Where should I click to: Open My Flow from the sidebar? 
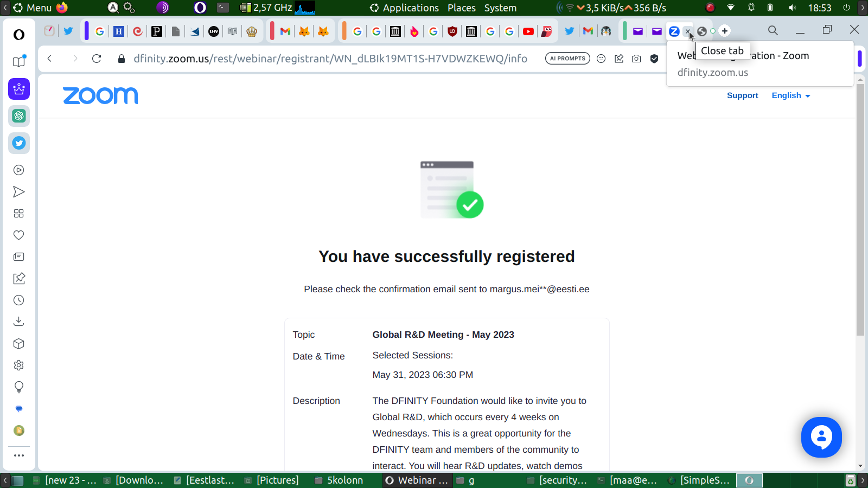19,192
